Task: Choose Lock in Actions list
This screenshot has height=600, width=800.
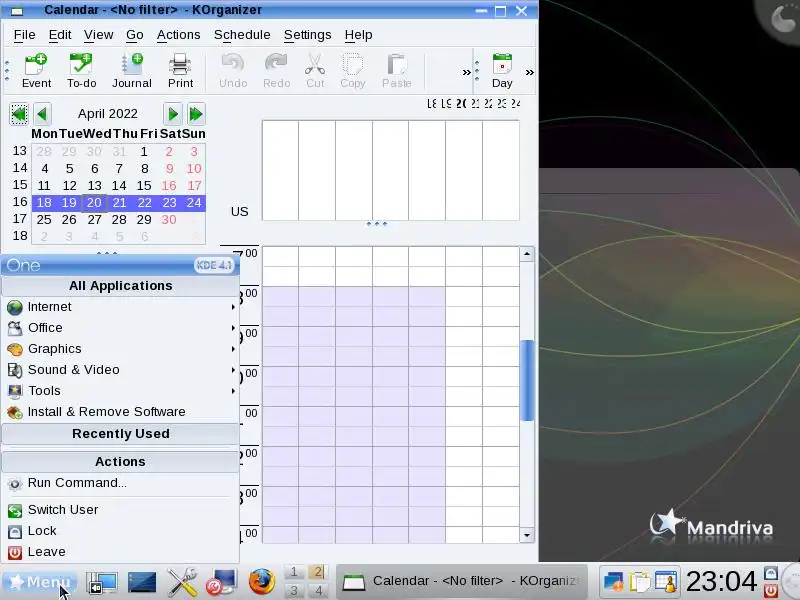Action: (x=120, y=531)
